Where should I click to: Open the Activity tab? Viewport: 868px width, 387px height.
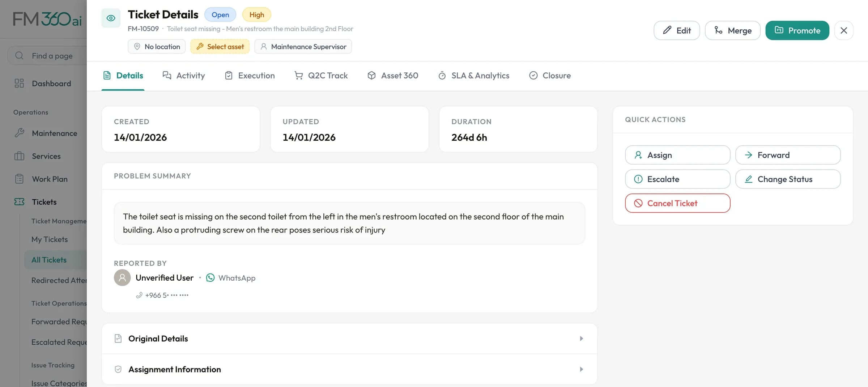pyautogui.click(x=184, y=76)
